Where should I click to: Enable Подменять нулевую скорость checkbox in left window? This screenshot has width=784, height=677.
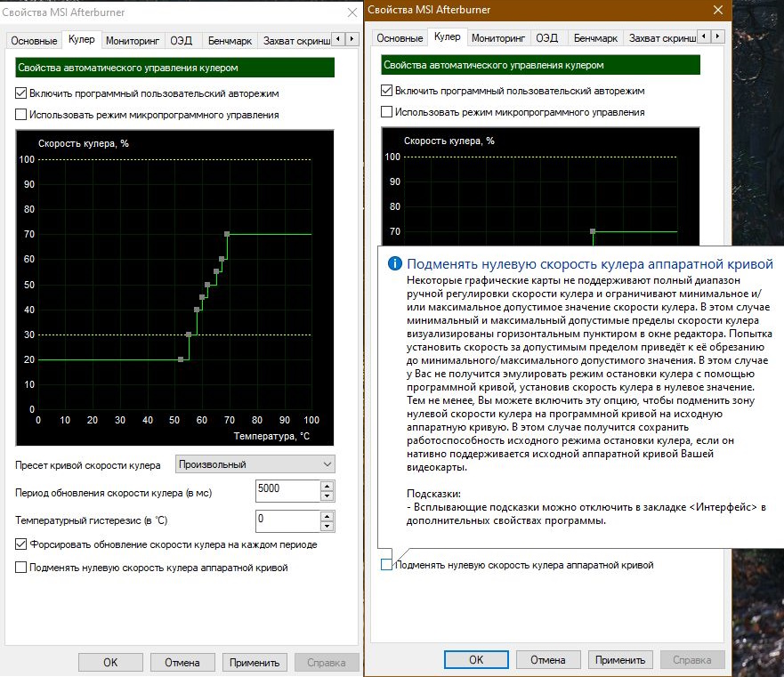[21, 568]
